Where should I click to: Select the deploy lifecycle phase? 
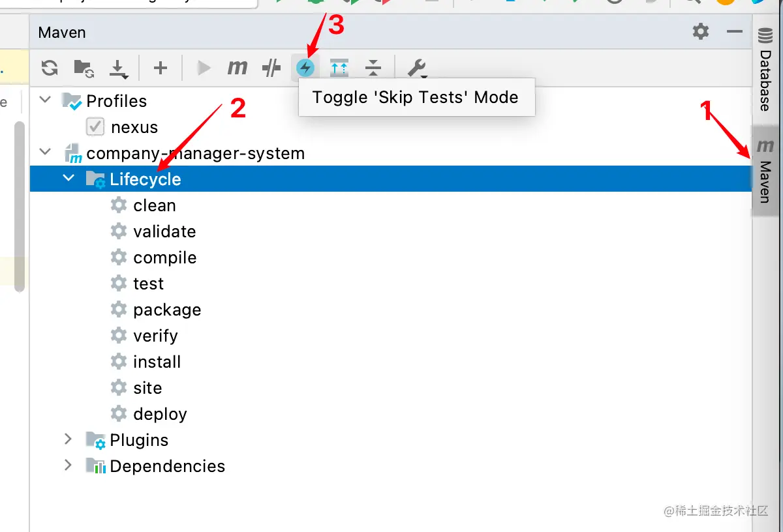click(160, 414)
